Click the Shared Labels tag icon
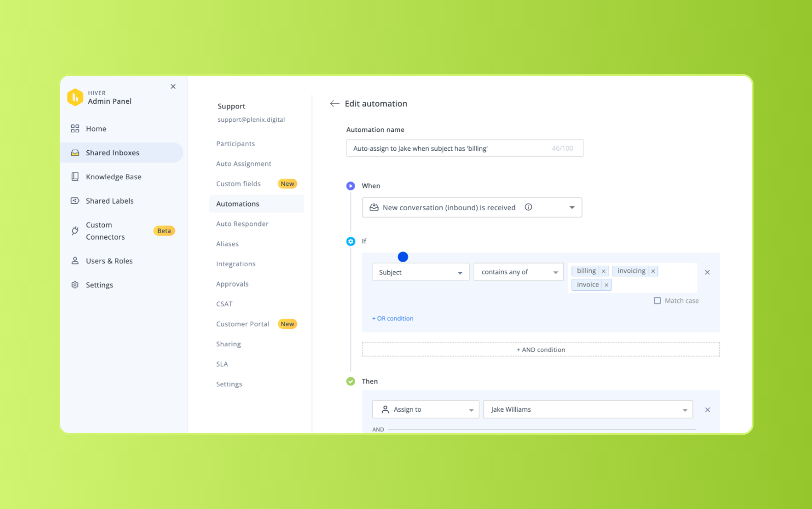The height and width of the screenshot is (509, 812). (x=75, y=201)
